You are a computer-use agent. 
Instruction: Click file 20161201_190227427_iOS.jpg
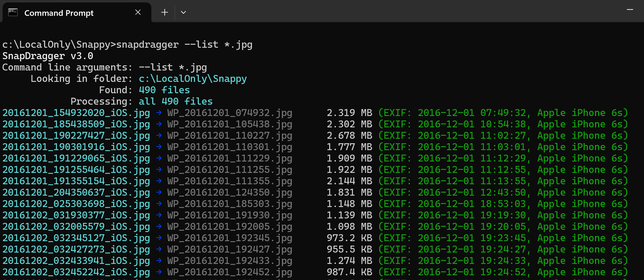coord(76,136)
